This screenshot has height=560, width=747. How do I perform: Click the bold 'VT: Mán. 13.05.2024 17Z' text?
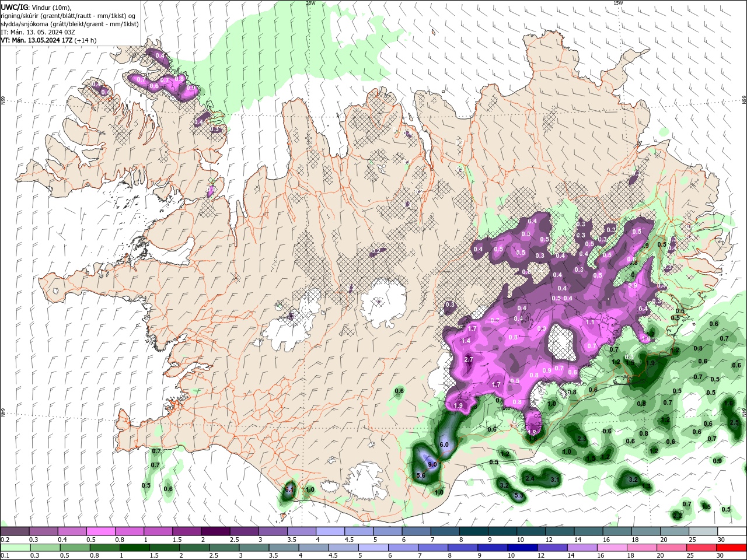click(37, 40)
